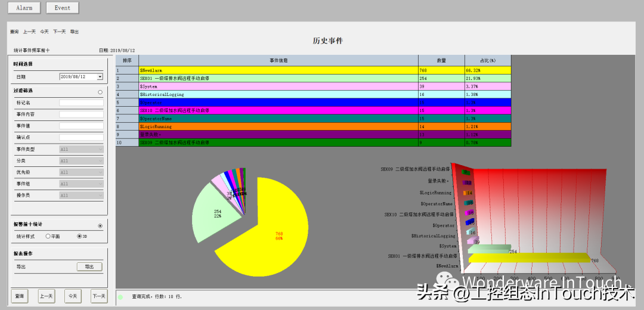Open the 分类 dropdown
The width and height of the screenshot is (644, 310).
point(81,161)
